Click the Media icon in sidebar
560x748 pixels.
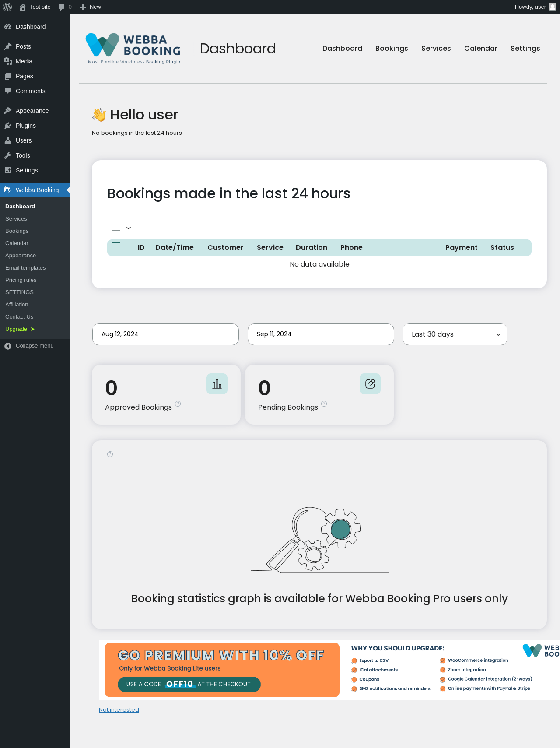[x=8, y=61]
